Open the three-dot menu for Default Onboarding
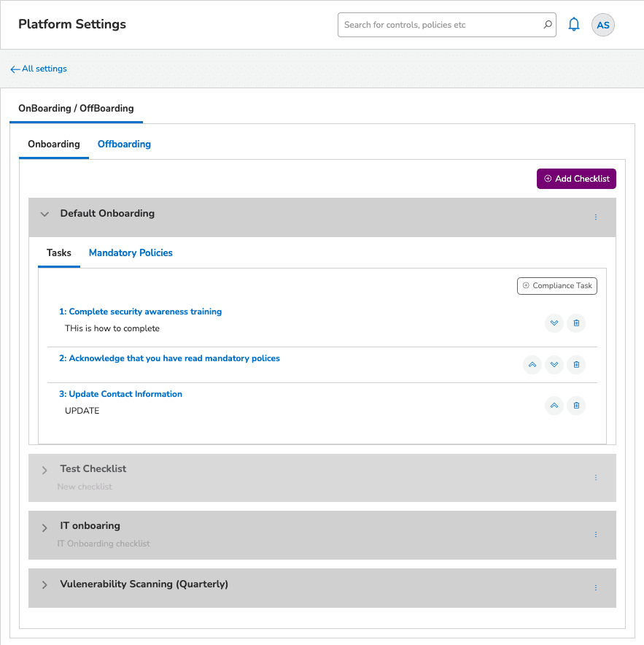Image resolution: width=644 pixels, height=645 pixels. click(596, 217)
